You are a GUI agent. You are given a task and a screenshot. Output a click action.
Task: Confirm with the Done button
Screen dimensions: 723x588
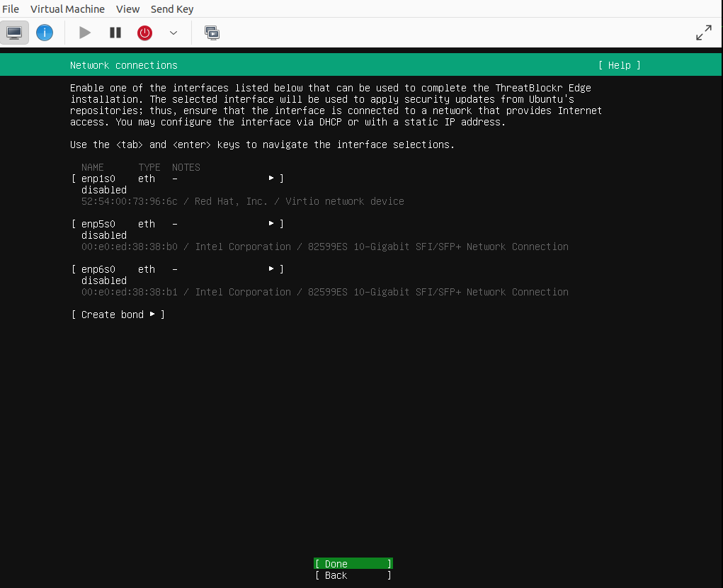pyautogui.click(x=353, y=563)
